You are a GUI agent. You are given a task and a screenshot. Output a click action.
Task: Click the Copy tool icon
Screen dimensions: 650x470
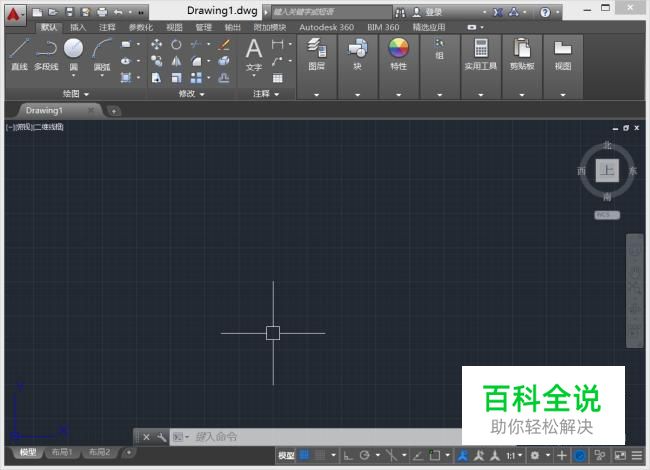pos(157,61)
